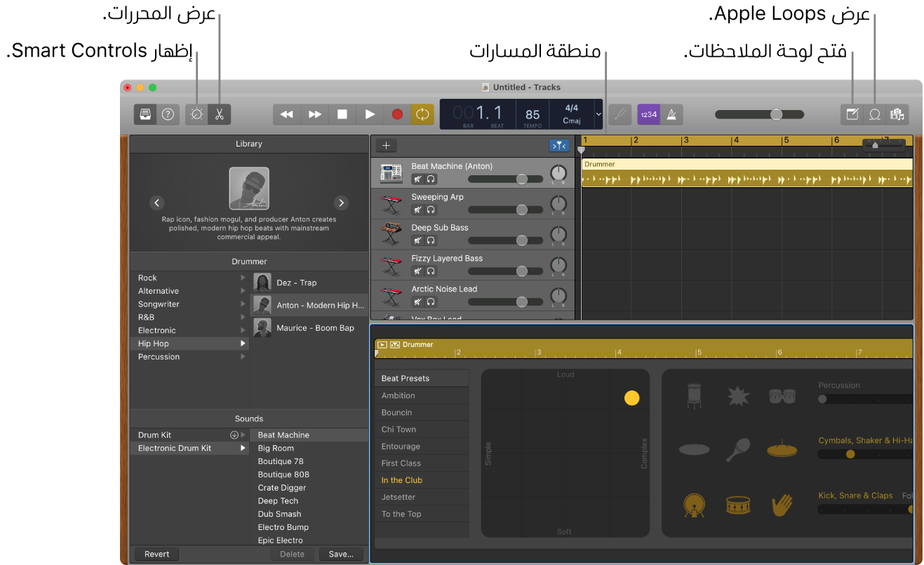Mute the Beat Machine (Anton) track
This screenshot has width=924, height=565.
417,179
